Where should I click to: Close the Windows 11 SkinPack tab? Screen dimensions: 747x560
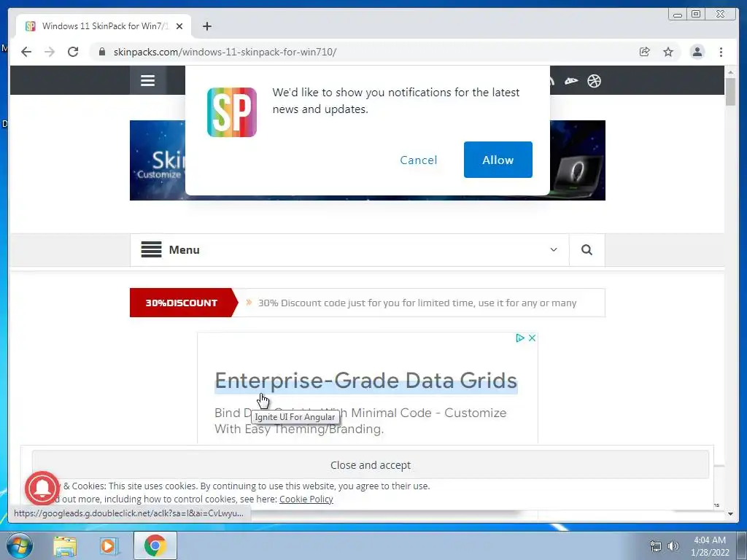[179, 26]
